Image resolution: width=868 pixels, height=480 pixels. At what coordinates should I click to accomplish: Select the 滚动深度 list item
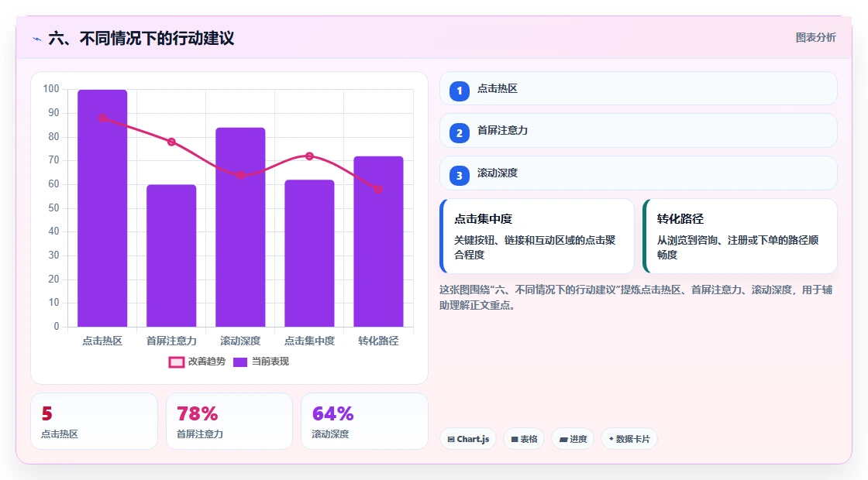(639, 173)
